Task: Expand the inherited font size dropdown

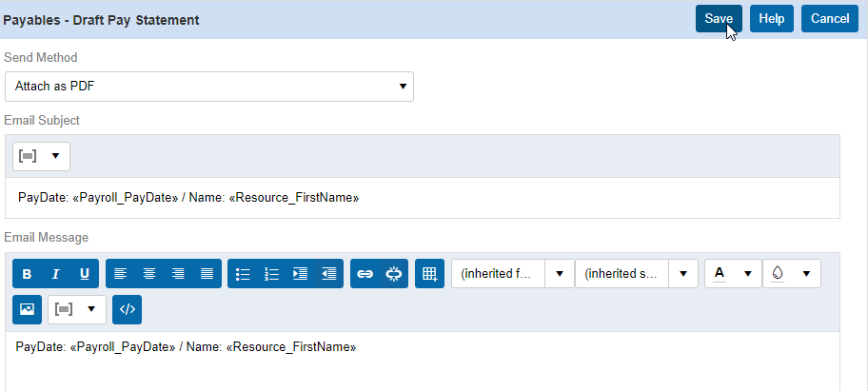Action: 682,274
